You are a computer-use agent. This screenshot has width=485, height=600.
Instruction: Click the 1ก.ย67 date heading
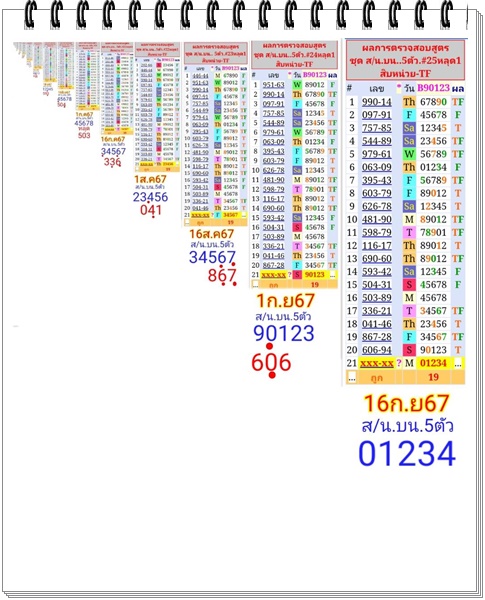tap(286, 301)
